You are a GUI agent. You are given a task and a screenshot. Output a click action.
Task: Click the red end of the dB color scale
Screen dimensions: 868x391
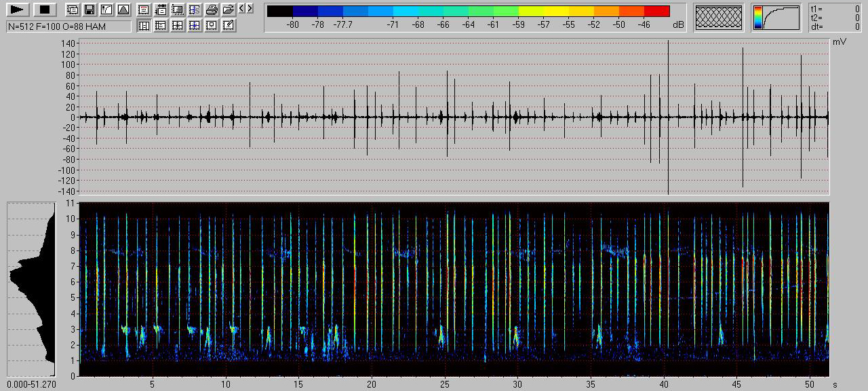pos(656,11)
